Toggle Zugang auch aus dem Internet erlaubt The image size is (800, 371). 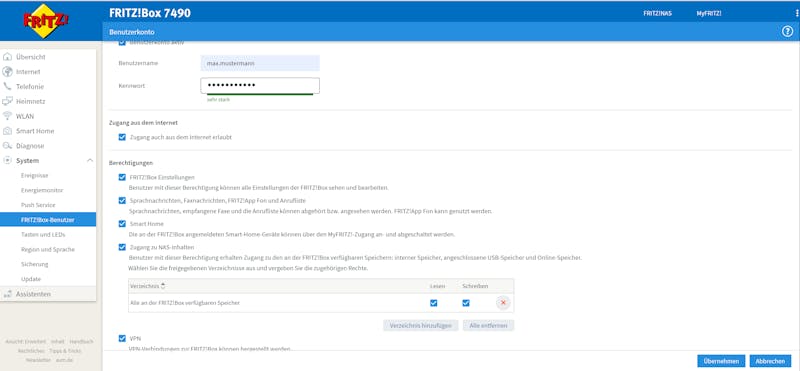(x=122, y=137)
